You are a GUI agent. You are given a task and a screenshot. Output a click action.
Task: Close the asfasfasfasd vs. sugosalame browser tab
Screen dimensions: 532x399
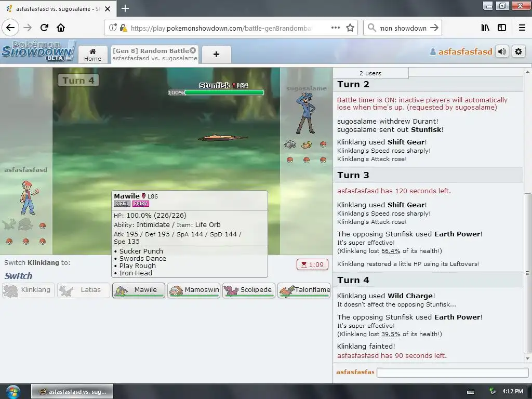click(108, 9)
